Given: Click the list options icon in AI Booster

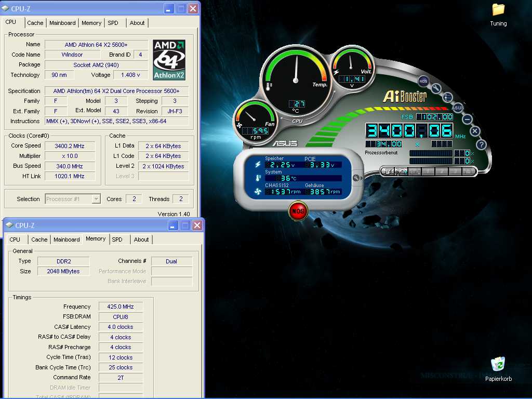Looking at the screenshot, I should click(x=447, y=98).
